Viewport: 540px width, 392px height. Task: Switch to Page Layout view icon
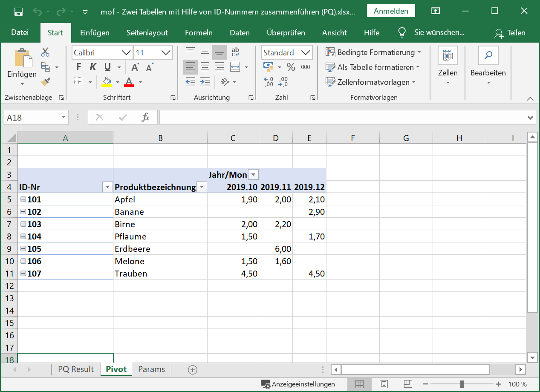tap(384, 384)
